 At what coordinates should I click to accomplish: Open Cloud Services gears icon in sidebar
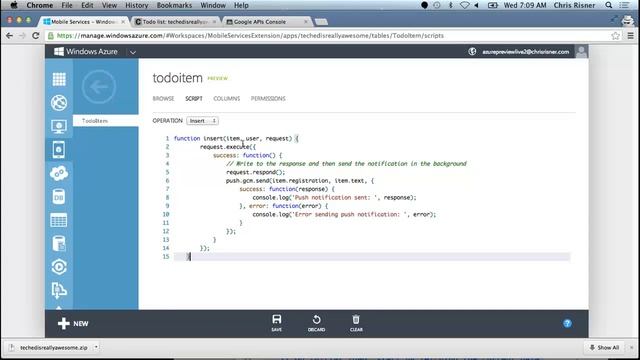click(x=59, y=173)
